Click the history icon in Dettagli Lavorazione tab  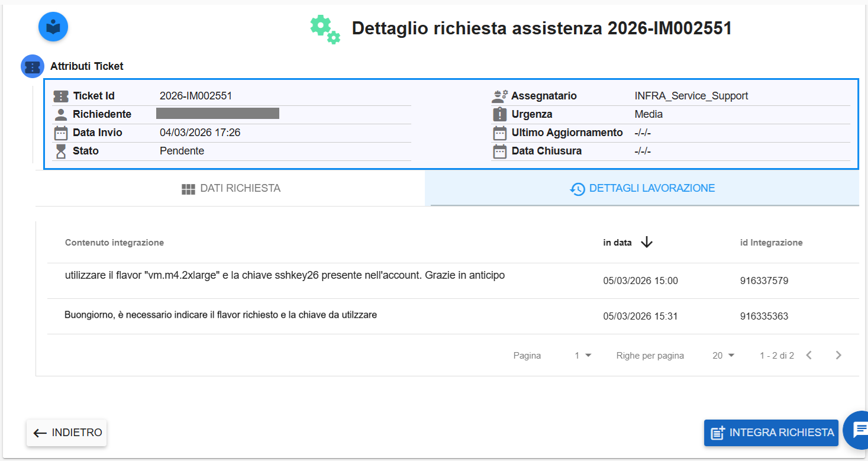click(x=577, y=189)
